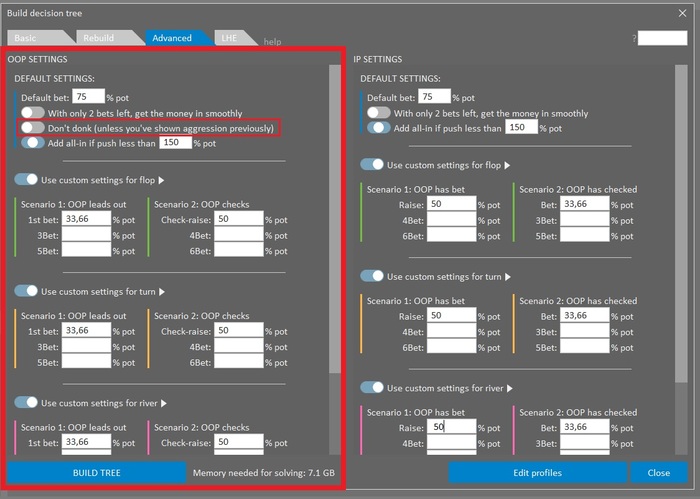Toggle OOP 'Use custom settings for turn'
This screenshot has width=700, height=499.
pos(26,291)
